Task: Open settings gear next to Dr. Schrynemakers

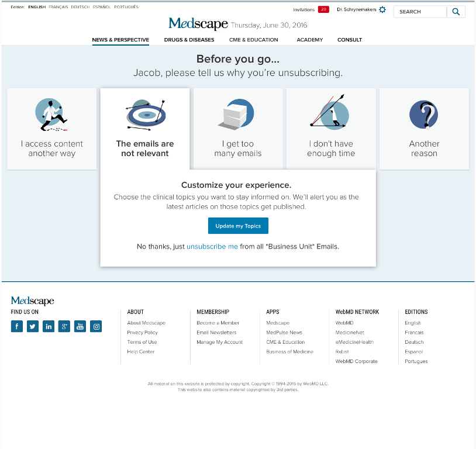Action: (382, 10)
